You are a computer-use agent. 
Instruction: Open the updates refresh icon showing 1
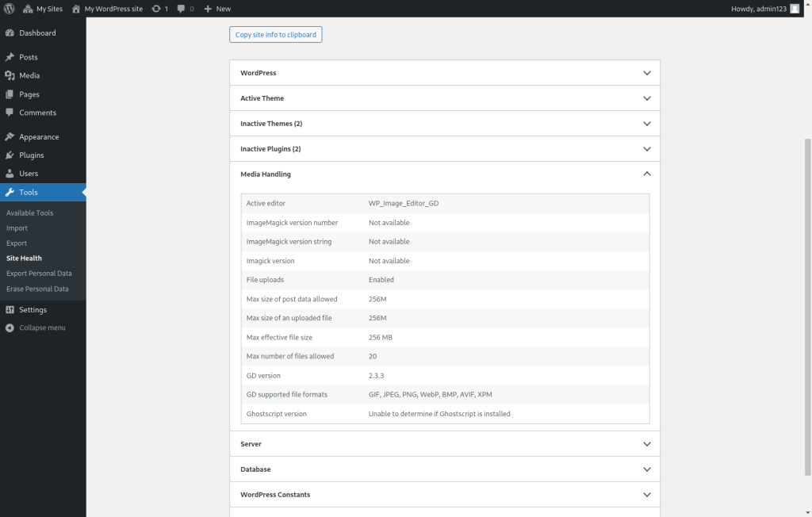[x=156, y=9]
